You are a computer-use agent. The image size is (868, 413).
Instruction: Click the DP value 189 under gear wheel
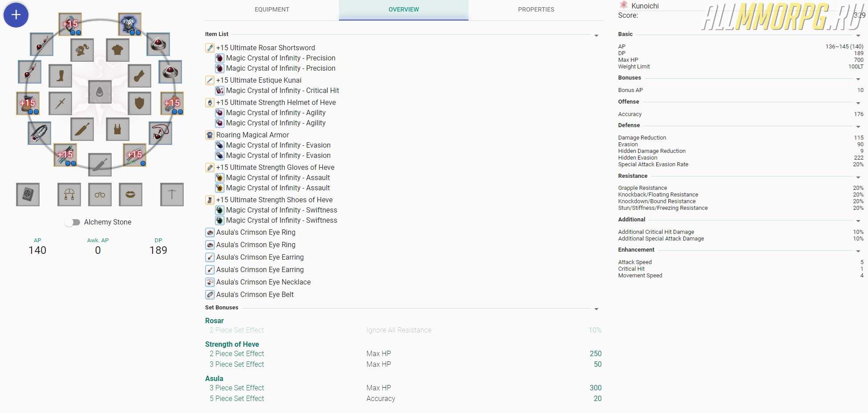coord(158,251)
